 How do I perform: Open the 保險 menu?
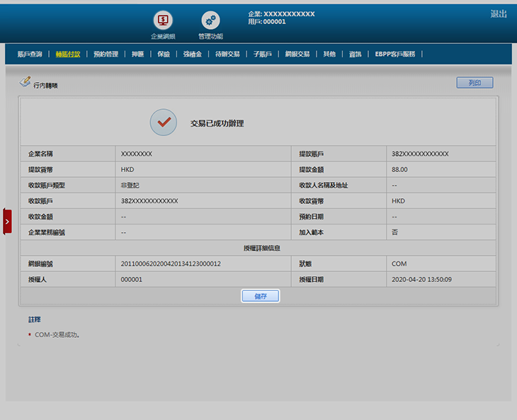(164, 54)
